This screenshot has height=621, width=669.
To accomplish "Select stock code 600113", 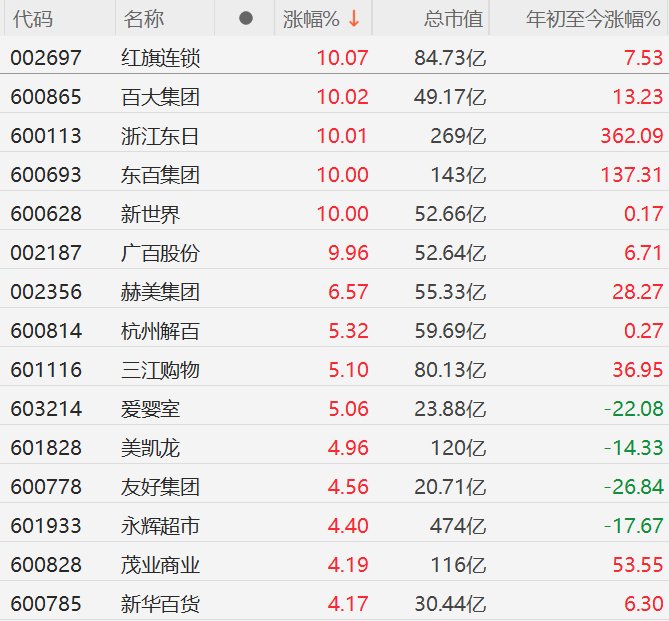I will click(x=46, y=136).
